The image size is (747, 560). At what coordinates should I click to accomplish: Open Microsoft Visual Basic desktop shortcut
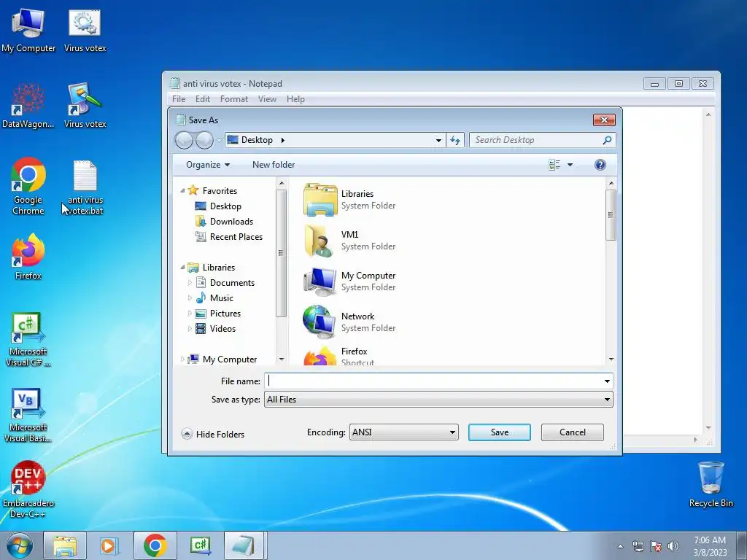(x=28, y=415)
